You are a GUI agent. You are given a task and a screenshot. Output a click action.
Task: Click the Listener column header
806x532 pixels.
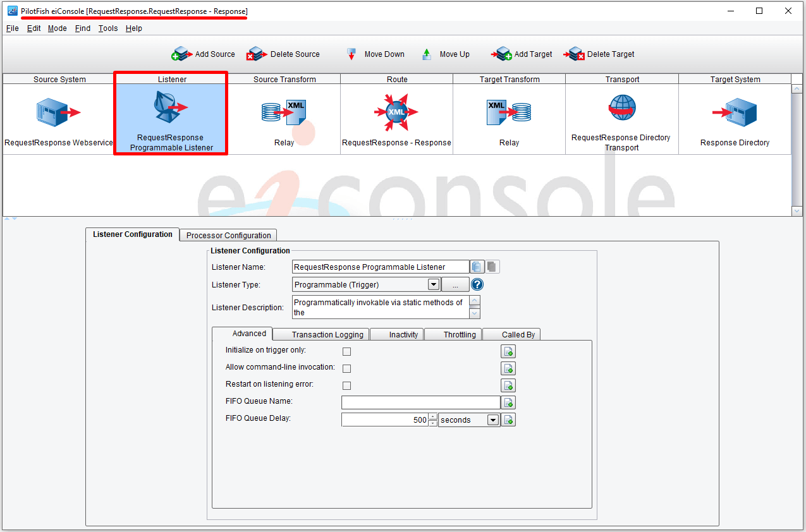(x=172, y=80)
